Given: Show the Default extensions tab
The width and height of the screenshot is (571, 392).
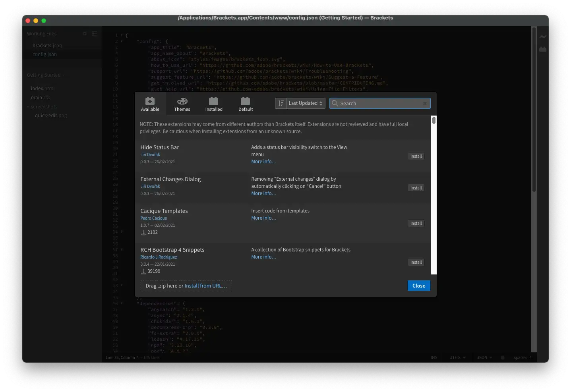Looking at the screenshot, I should point(246,104).
